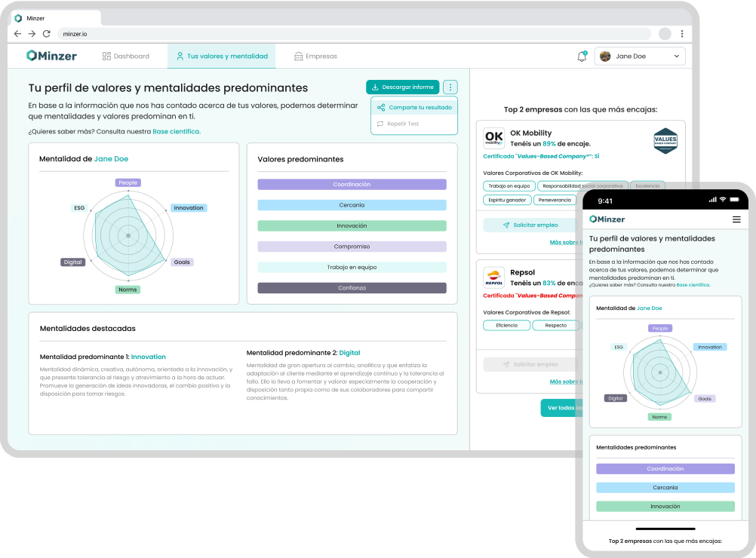Click ESG label on desktop radar chart
The height and width of the screenshot is (558, 756).
click(x=79, y=207)
